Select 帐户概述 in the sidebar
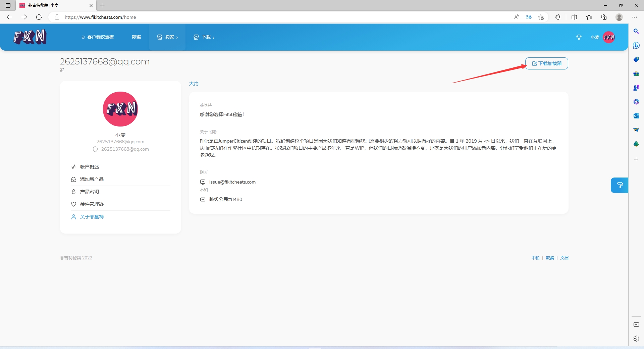 tap(89, 167)
